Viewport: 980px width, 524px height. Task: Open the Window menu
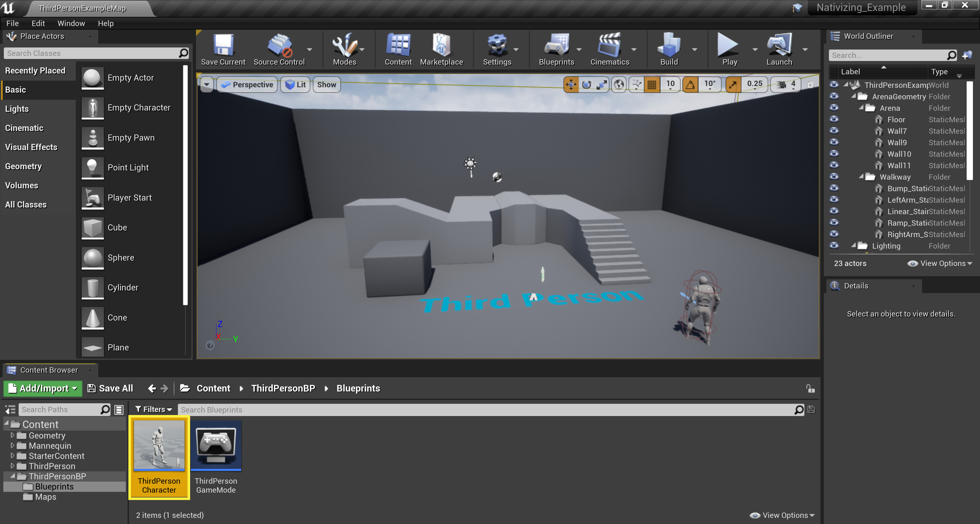71,23
